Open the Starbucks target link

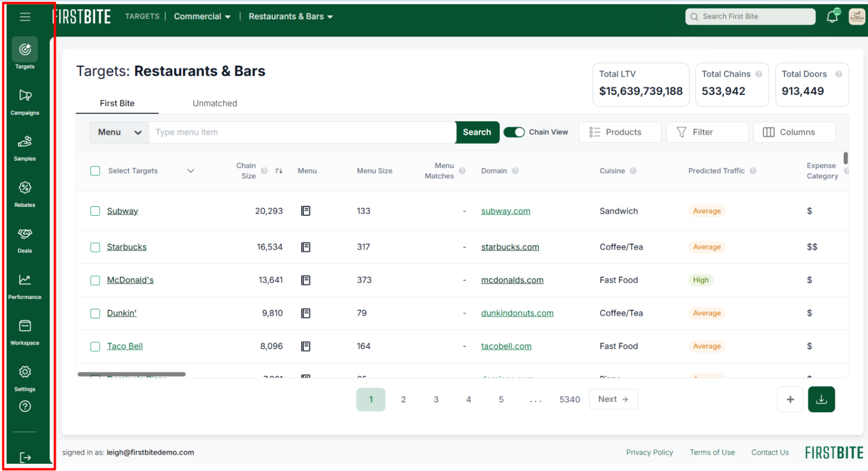pos(127,247)
